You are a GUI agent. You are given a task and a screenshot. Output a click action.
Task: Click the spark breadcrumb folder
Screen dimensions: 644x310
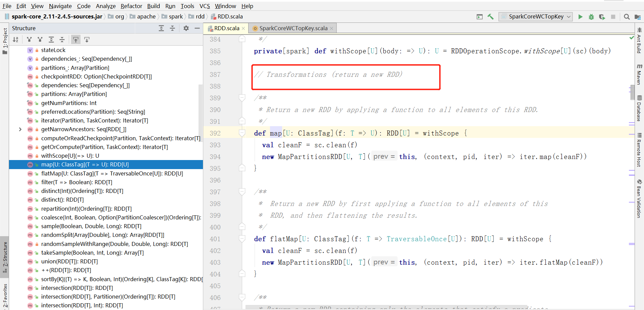click(172, 16)
